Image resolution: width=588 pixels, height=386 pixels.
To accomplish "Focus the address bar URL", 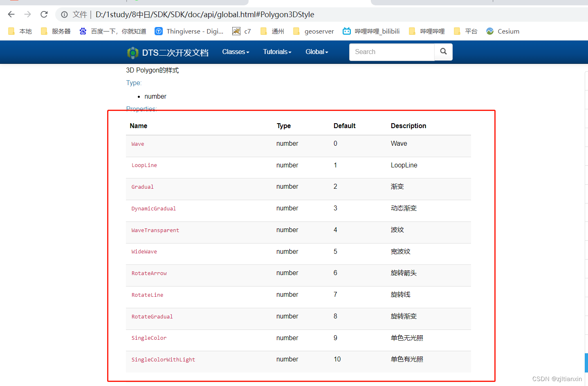I will [x=205, y=14].
